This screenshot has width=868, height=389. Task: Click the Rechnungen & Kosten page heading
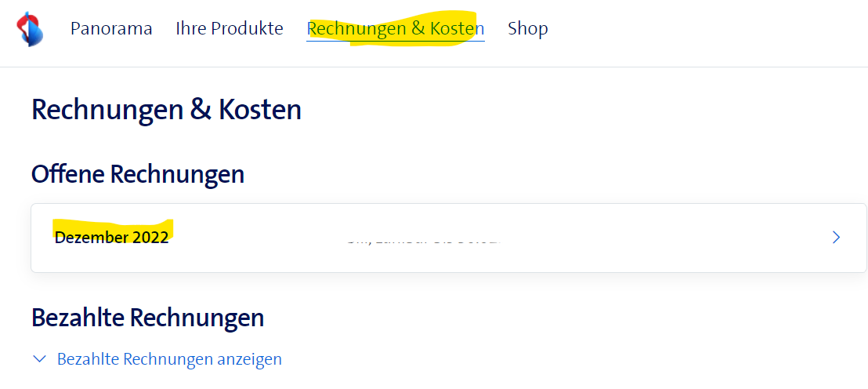pyautogui.click(x=166, y=110)
